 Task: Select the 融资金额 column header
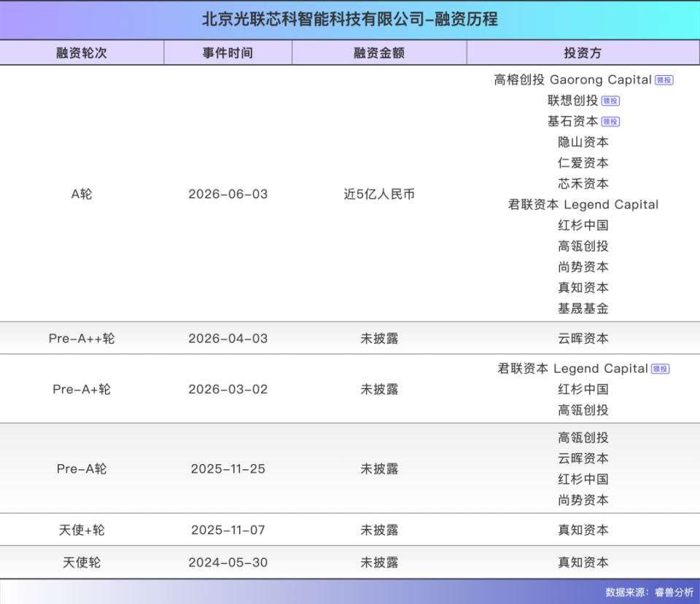pos(379,52)
